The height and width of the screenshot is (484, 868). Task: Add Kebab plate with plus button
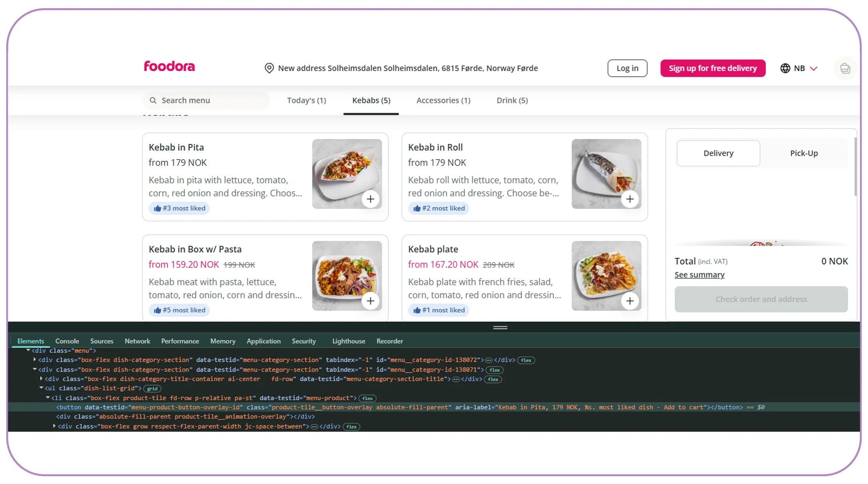(630, 301)
